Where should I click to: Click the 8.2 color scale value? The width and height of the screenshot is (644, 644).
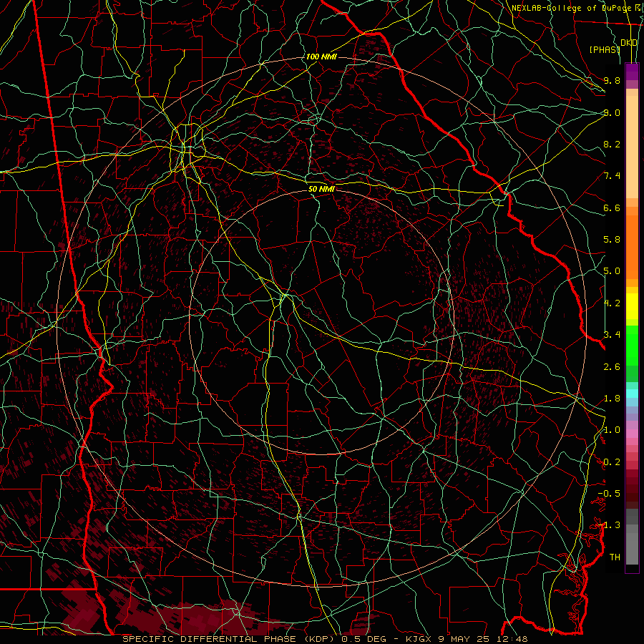point(612,144)
